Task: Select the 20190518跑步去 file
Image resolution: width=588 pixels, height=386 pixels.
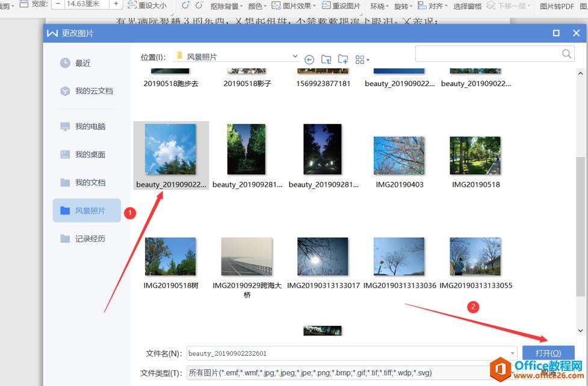Action: 171,78
